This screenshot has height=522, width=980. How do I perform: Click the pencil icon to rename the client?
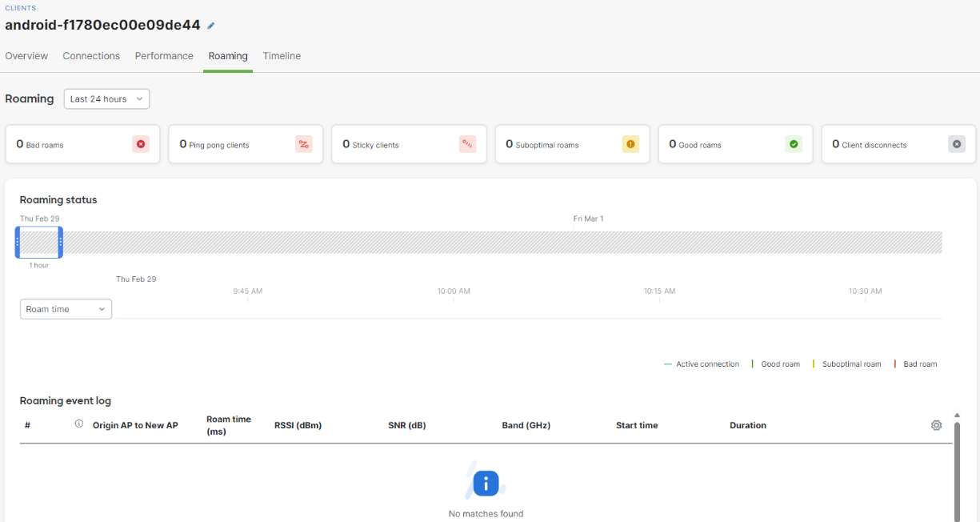pyautogui.click(x=210, y=25)
